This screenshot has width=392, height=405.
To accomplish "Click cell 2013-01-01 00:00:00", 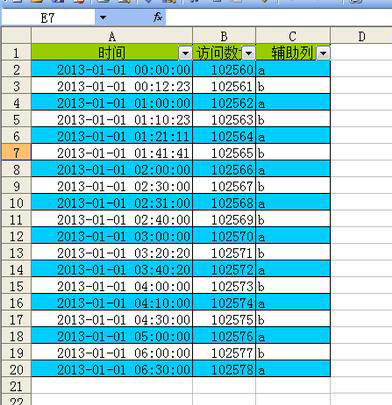I will click(112, 69).
